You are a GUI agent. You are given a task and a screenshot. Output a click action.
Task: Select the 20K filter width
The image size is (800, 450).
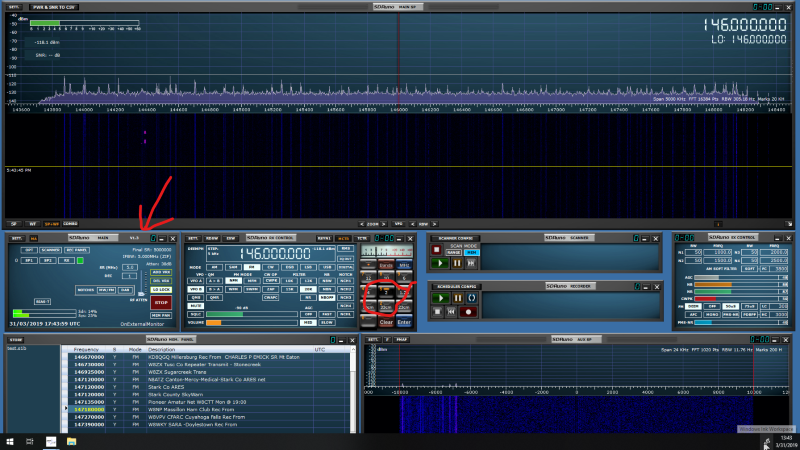coord(308,289)
